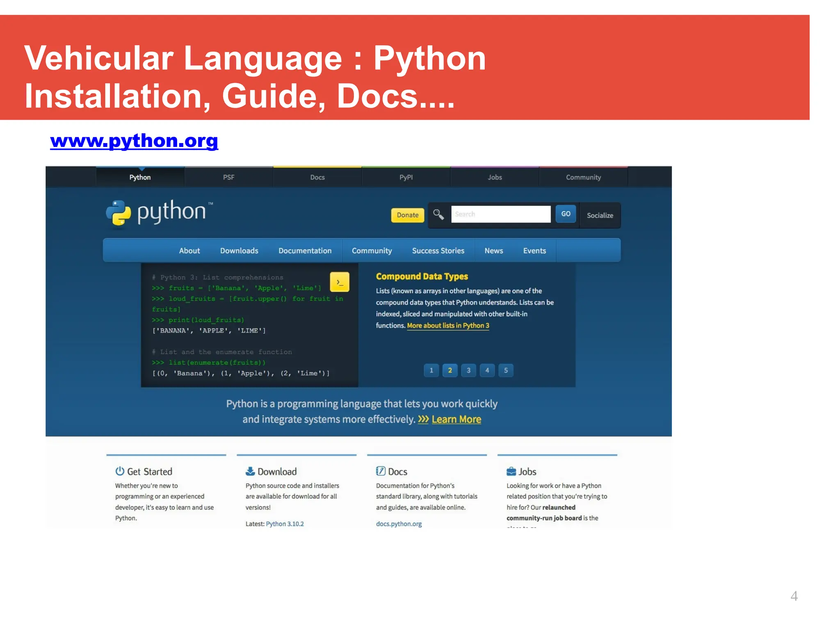Open the Python 3.10.2 download link

coord(285,524)
